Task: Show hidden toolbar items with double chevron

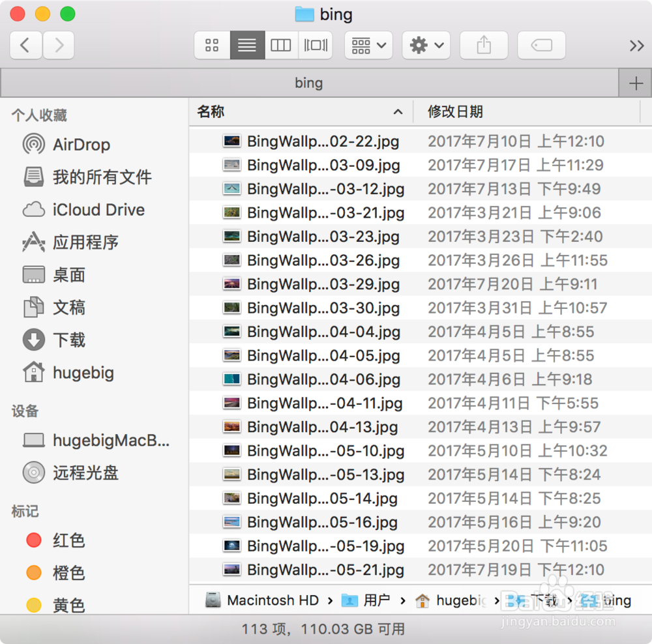Action: point(636,46)
